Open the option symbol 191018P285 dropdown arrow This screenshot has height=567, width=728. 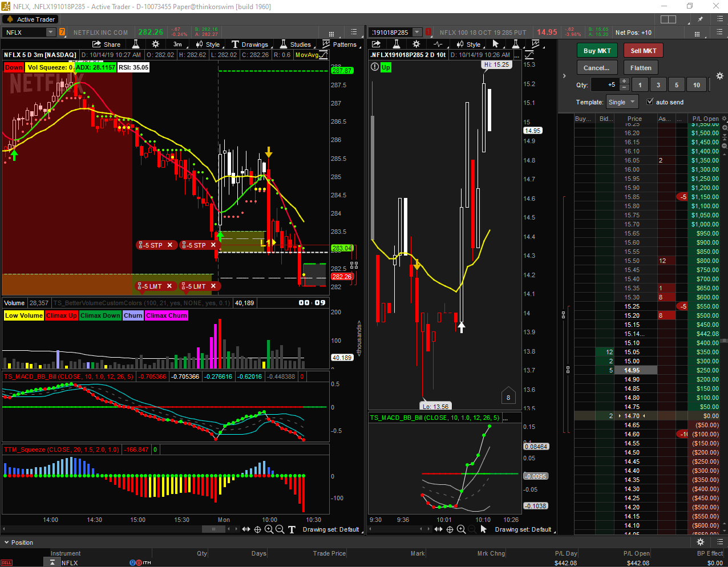tap(417, 33)
